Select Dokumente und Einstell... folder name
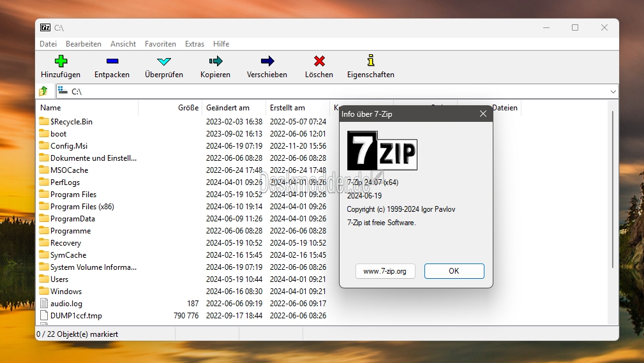 coord(93,158)
